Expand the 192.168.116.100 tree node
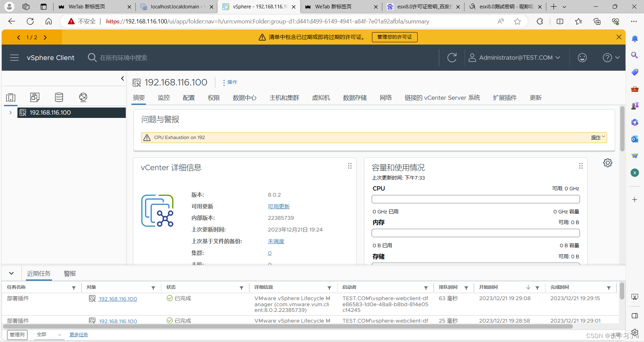The height and width of the screenshot is (342, 644). [x=10, y=113]
